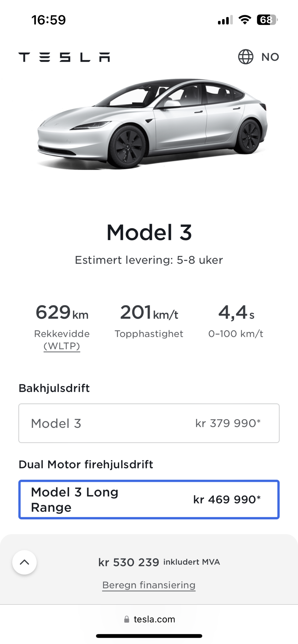
Task: Tap the Tesla logo
Action: [x=64, y=57]
